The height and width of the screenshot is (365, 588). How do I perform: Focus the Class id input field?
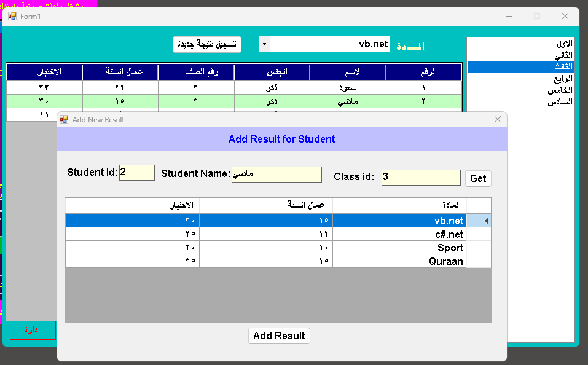click(x=421, y=178)
